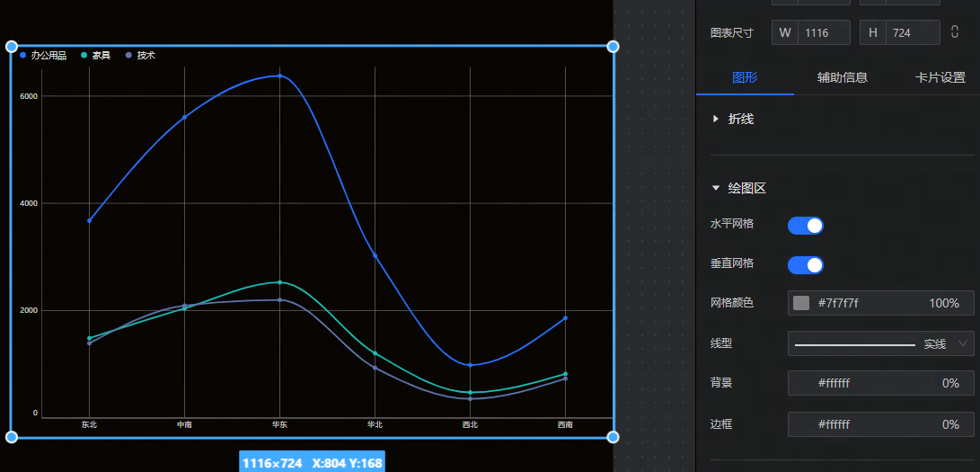The image size is (980, 472).
Task: Switch to the 辅助信息 tab
Action: tap(842, 77)
